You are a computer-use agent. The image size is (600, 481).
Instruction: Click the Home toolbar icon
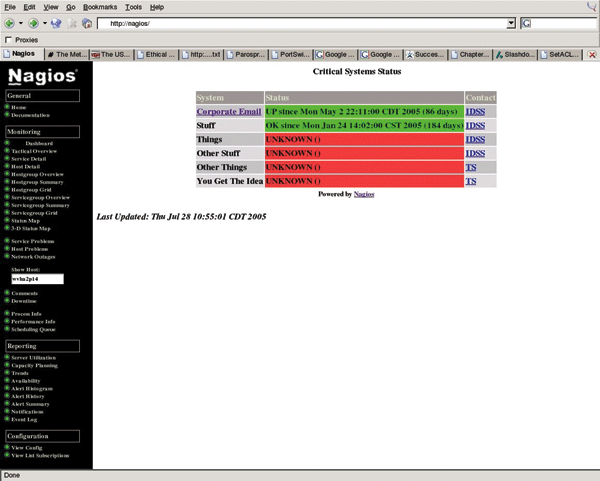click(87, 22)
